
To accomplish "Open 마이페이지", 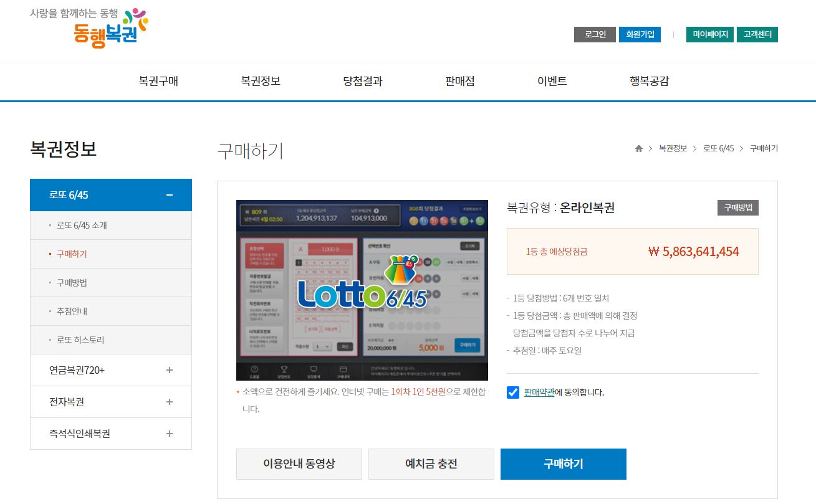I will (710, 34).
